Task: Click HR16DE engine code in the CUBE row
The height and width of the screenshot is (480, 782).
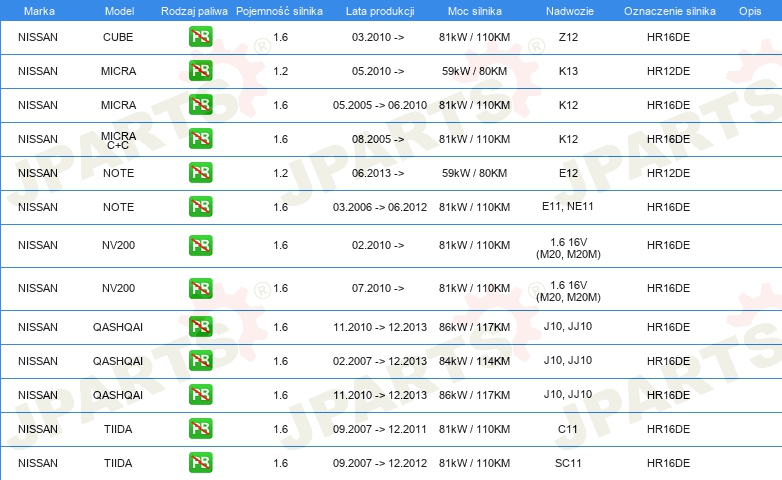Action: tap(668, 37)
